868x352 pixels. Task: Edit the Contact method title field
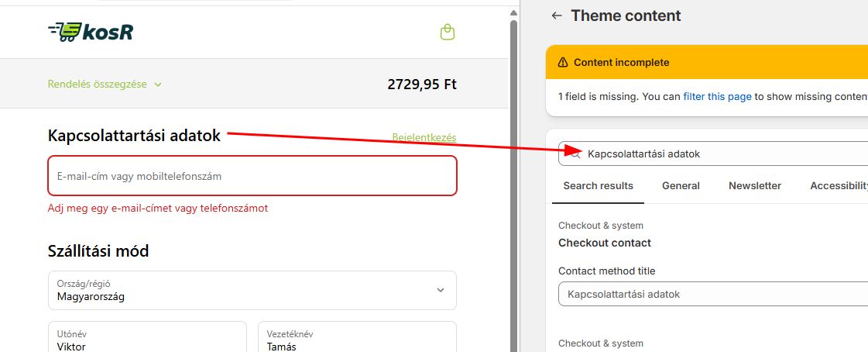(x=712, y=294)
